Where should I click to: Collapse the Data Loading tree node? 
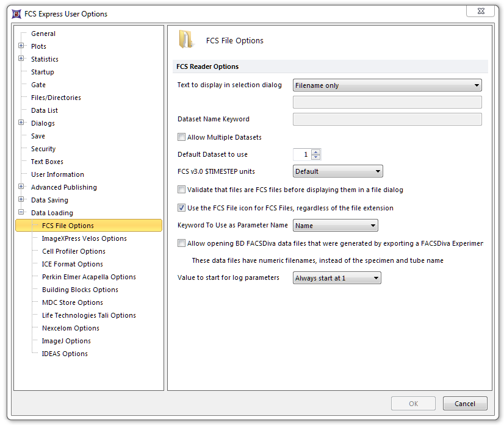[21, 213]
